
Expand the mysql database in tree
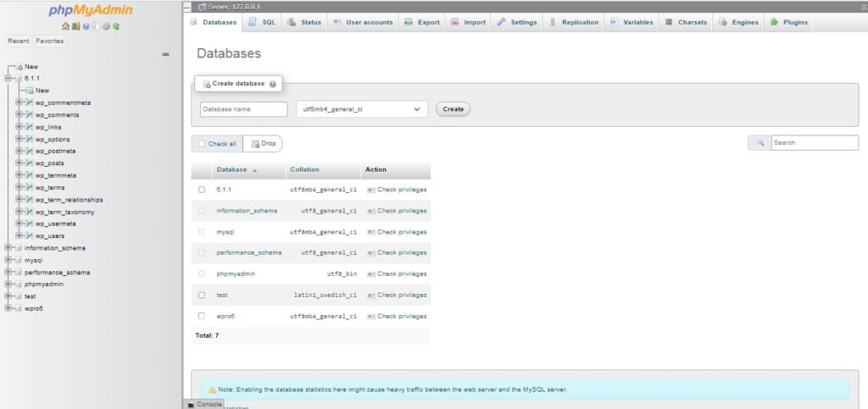(x=8, y=260)
